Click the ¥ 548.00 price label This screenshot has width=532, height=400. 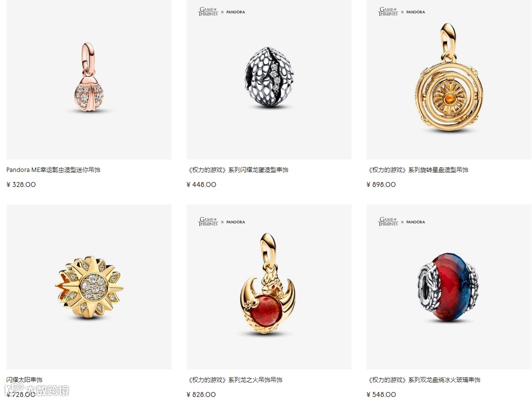[x=381, y=394]
